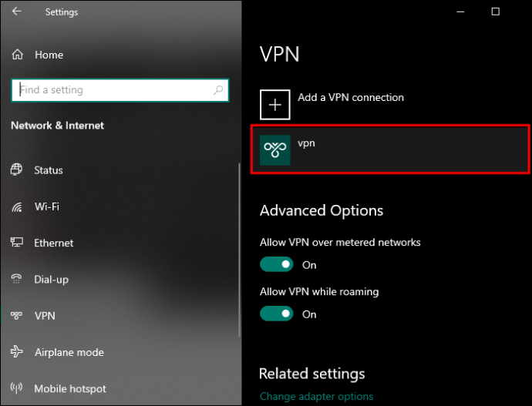Click the Wi-Fi signal icon
This screenshot has width=532, height=406.
(17, 206)
